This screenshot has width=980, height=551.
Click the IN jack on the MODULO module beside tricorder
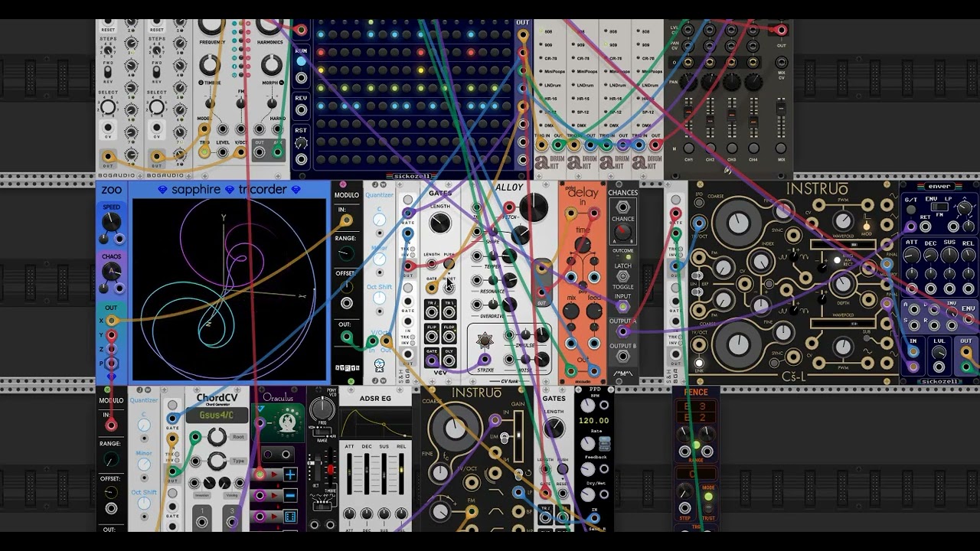pyautogui.click(x=346, y=221)
